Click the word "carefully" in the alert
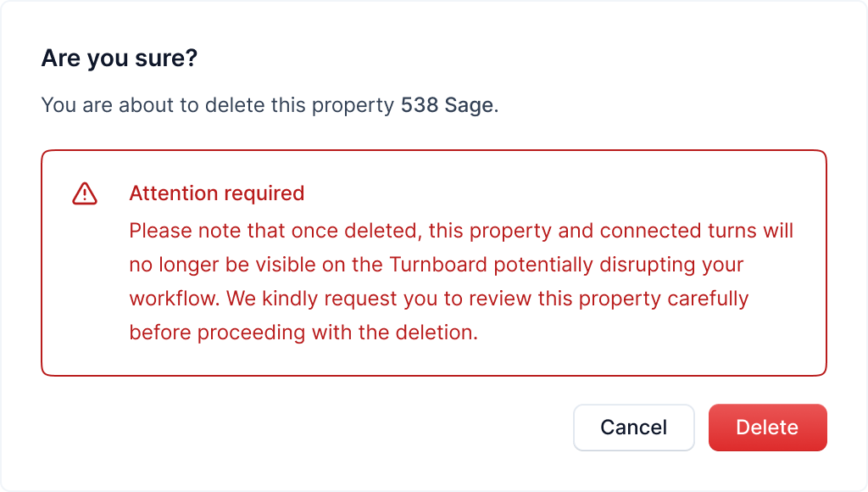The width and height of the screenshot is (868, 492). click(x=708, y=299)
